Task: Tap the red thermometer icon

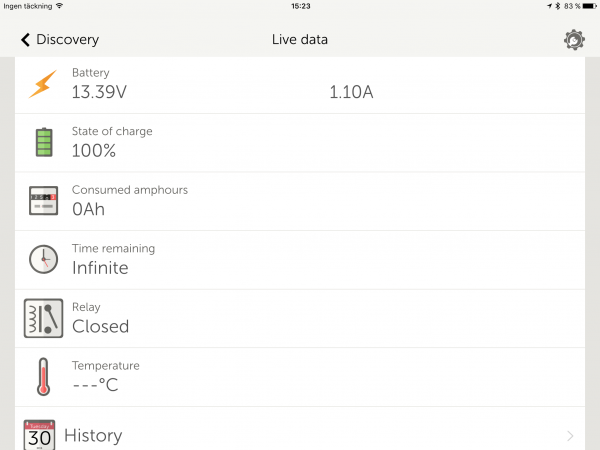Action: click(42, 377)
